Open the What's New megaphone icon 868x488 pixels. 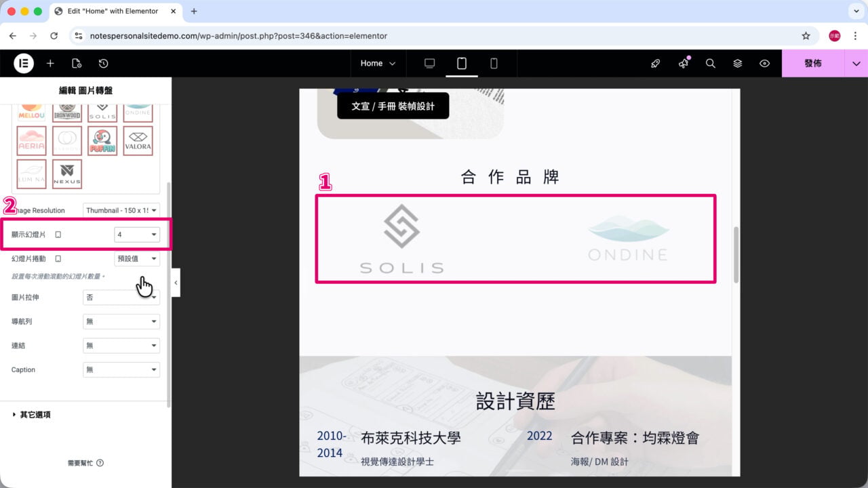pos(684,63)
